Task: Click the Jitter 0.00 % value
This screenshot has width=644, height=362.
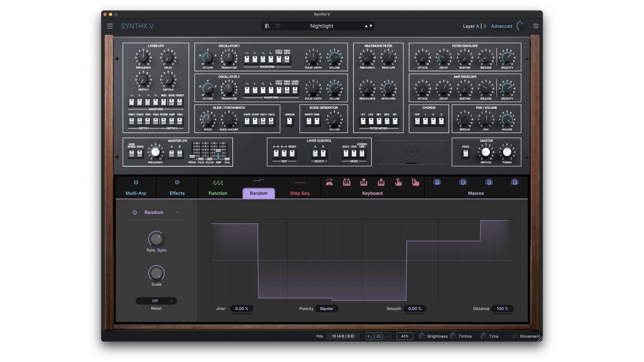Action: tap(241, 309)
